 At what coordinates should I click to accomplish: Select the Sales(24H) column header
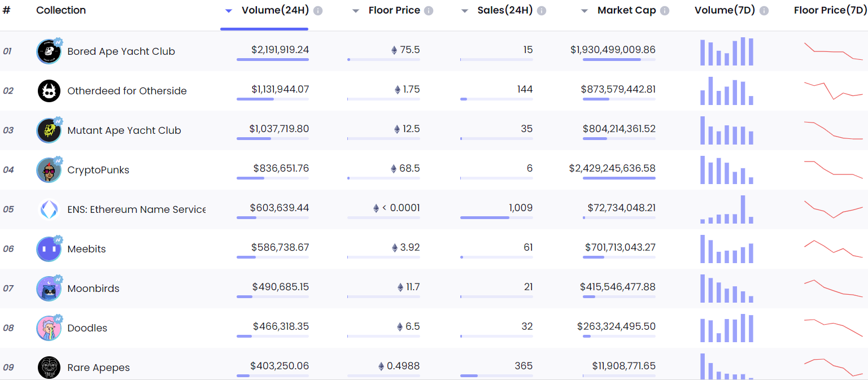(505, 11)
